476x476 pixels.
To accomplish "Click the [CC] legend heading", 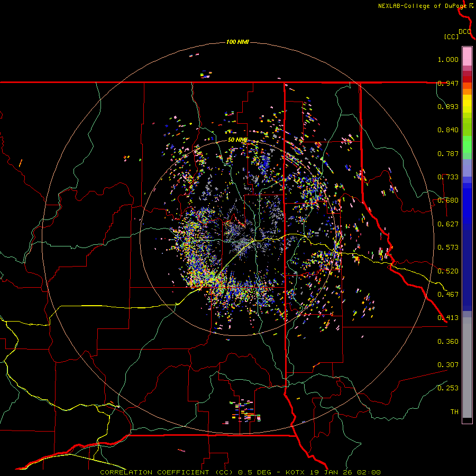I will [451, 36].
